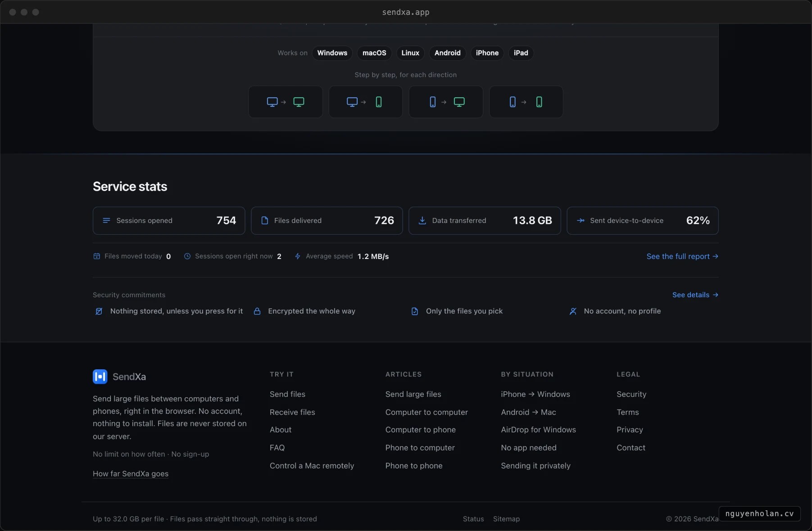Image resolution: width=812 pixels, height=531 pixels.
Task: Click the Works on label
Action: [292, 53]
